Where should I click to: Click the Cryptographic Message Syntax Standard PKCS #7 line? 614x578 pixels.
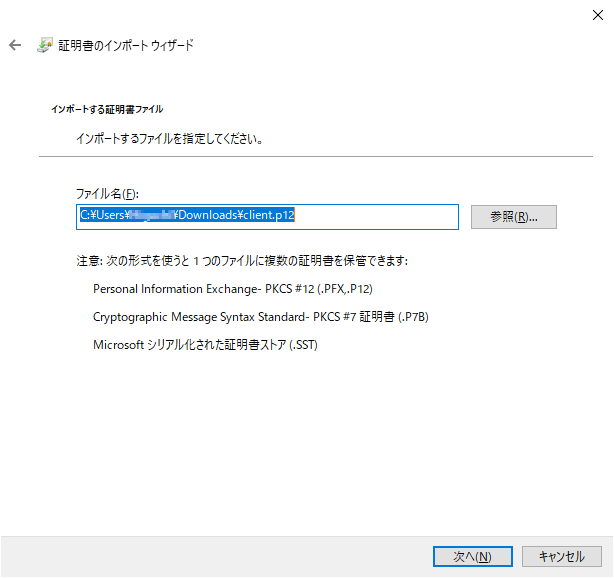(x=261, y=317)
